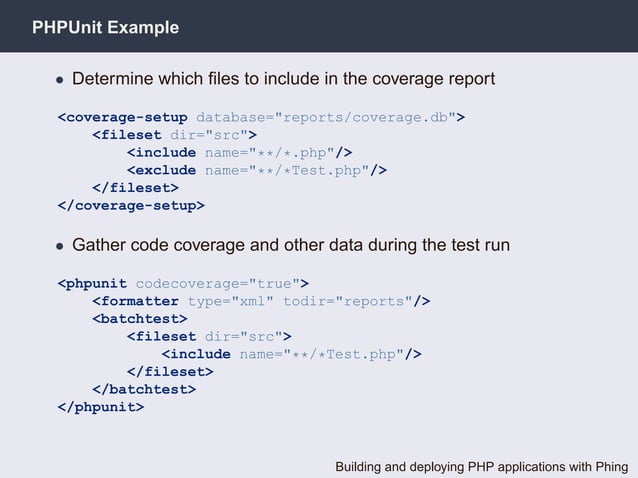Screen dimensions: 638x478
Task: Select the opening coverage-setup tag
Action: click(122, 118)
